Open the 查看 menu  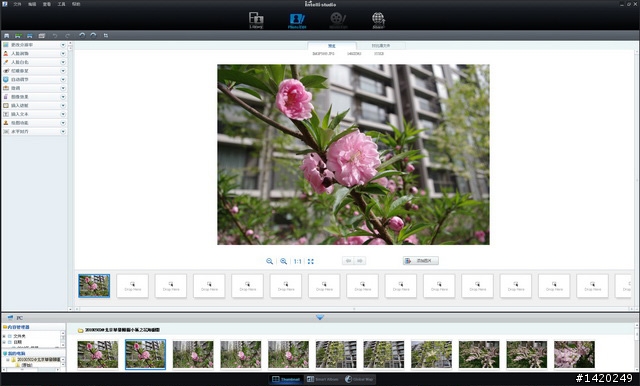(x=47, y=4)
